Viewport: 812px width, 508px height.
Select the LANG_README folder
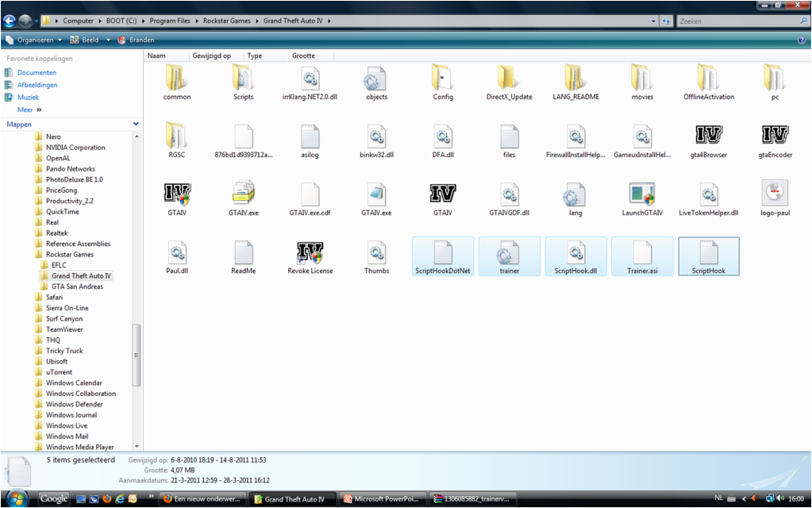(575, 83)
